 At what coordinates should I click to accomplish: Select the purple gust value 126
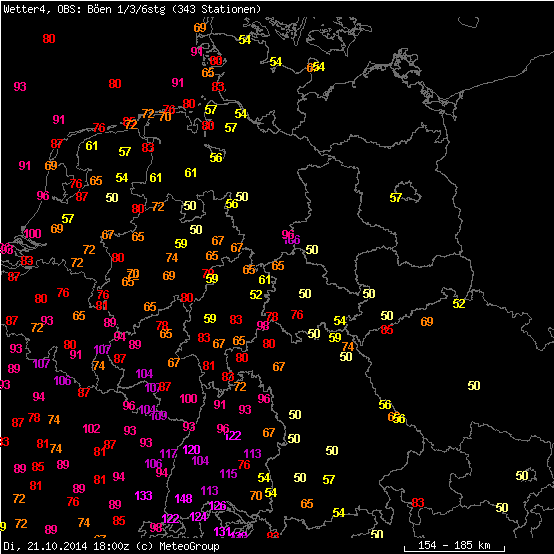[x=218, y=506]
